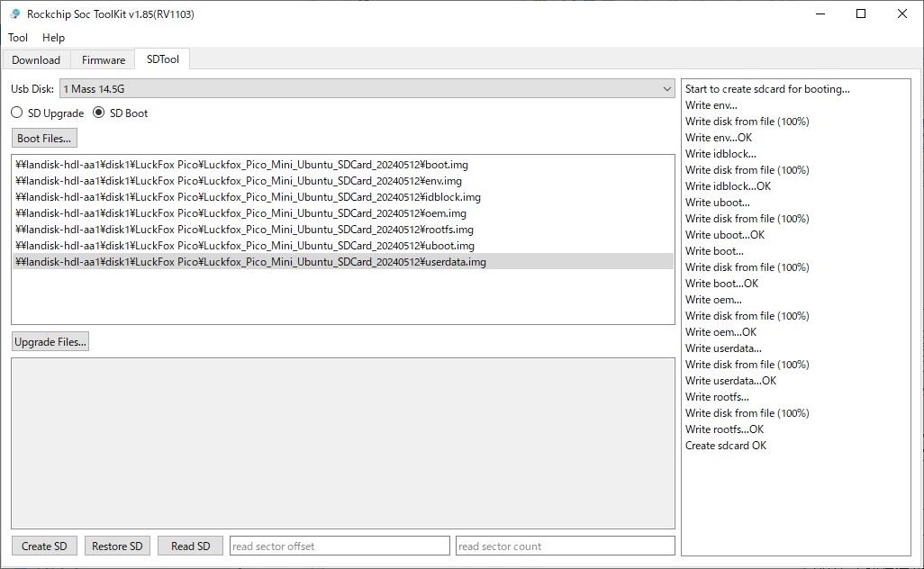Click the Create SD button
This screenshot has width=924, height=569.
pyautogui.click(x=44, y=546)
